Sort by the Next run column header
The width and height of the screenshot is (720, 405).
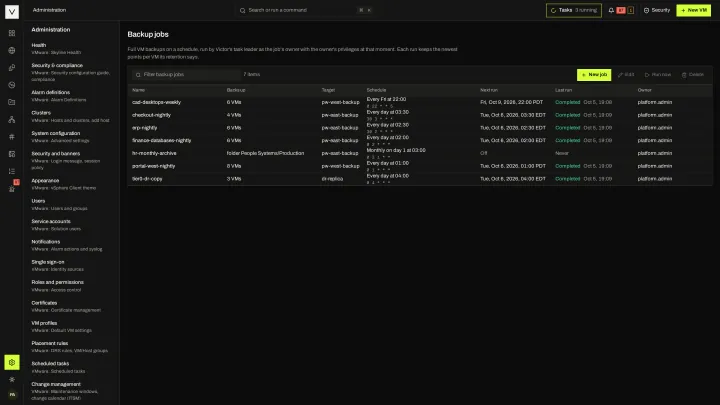point(489,90)
